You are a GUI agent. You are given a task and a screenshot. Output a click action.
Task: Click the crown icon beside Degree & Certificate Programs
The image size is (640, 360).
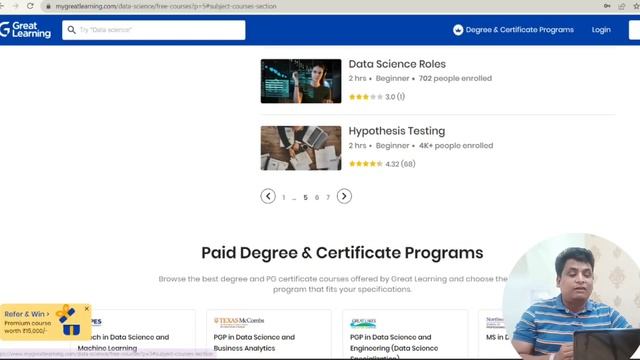coord(458,30)
